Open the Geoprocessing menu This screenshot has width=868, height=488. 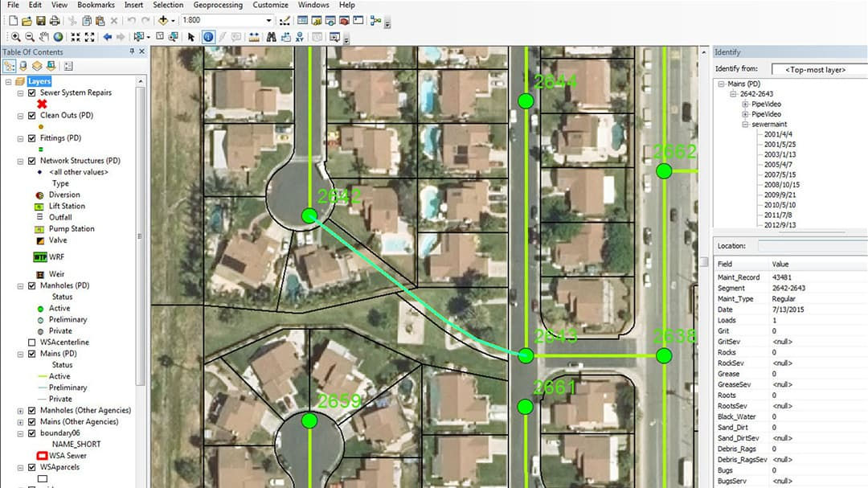[x=218, y=5]
